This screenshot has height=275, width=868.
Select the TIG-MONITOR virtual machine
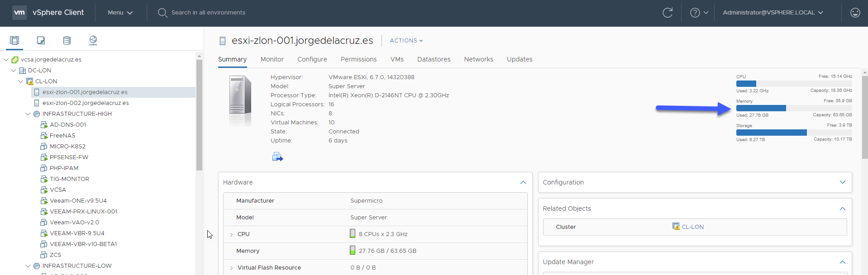69,179
